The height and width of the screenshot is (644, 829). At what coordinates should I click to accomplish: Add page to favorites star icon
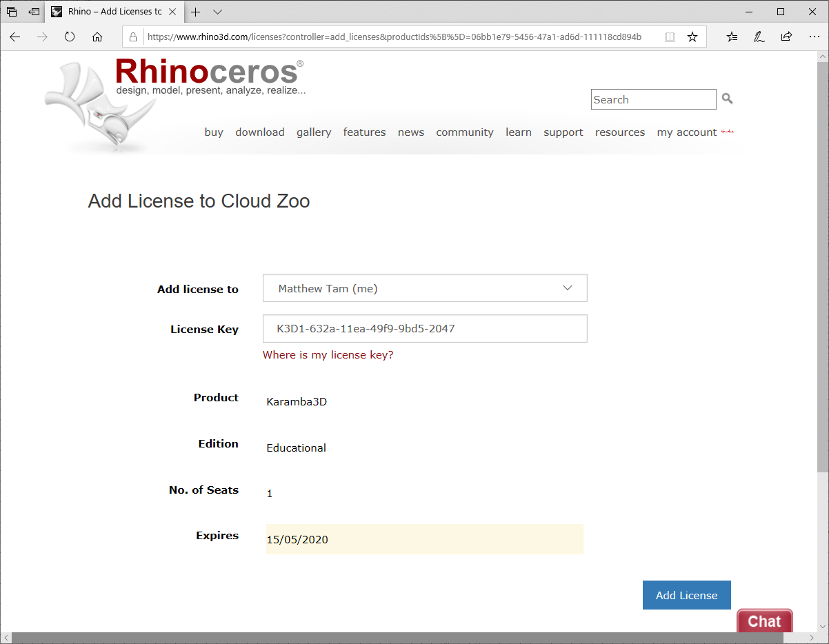pyautogui.click(x=692, y=37)
